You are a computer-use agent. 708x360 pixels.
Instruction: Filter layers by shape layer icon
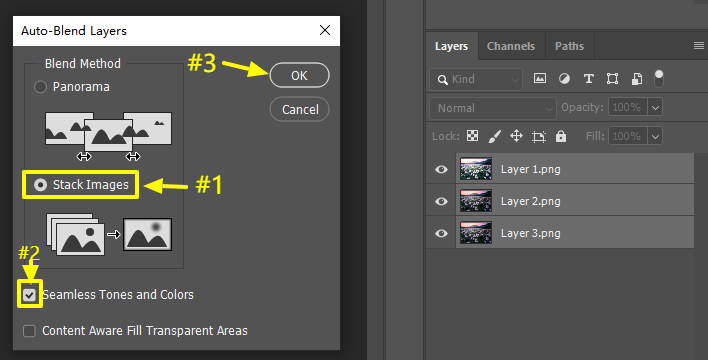pyautogui.click(x=612, y=79)
